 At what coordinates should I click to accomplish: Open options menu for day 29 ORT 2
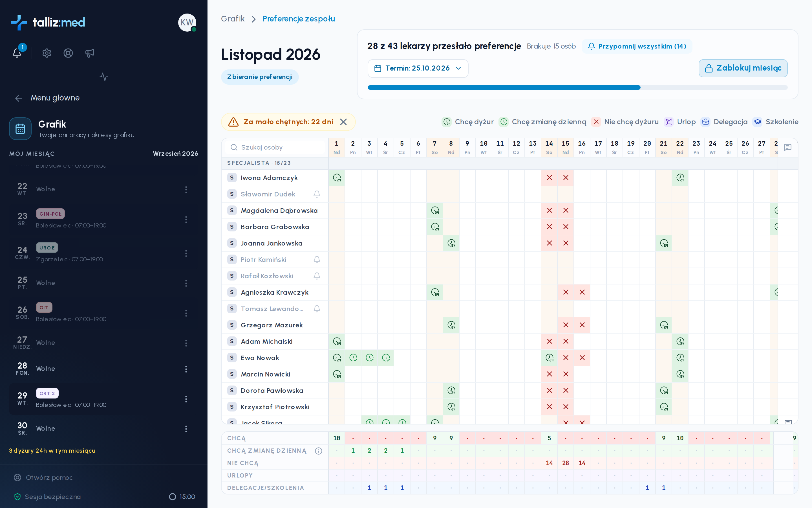point(186,399)
